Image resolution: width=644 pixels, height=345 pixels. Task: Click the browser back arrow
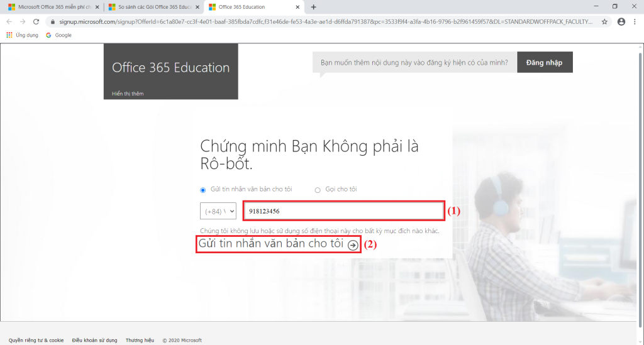9,22
